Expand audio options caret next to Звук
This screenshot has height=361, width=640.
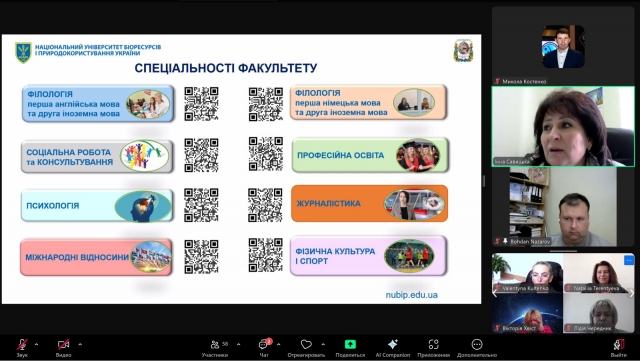pos(36,344)
